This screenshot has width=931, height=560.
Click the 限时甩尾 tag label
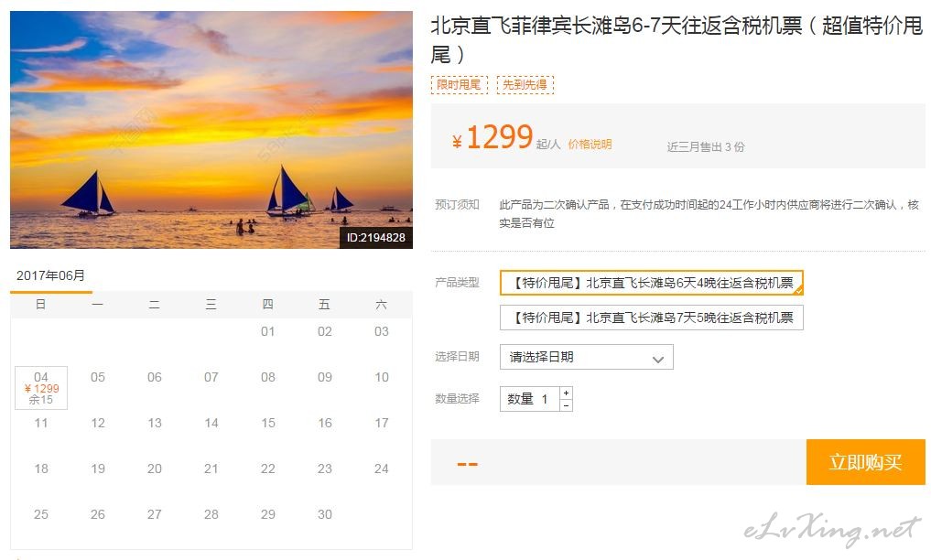tap(459, 85)
